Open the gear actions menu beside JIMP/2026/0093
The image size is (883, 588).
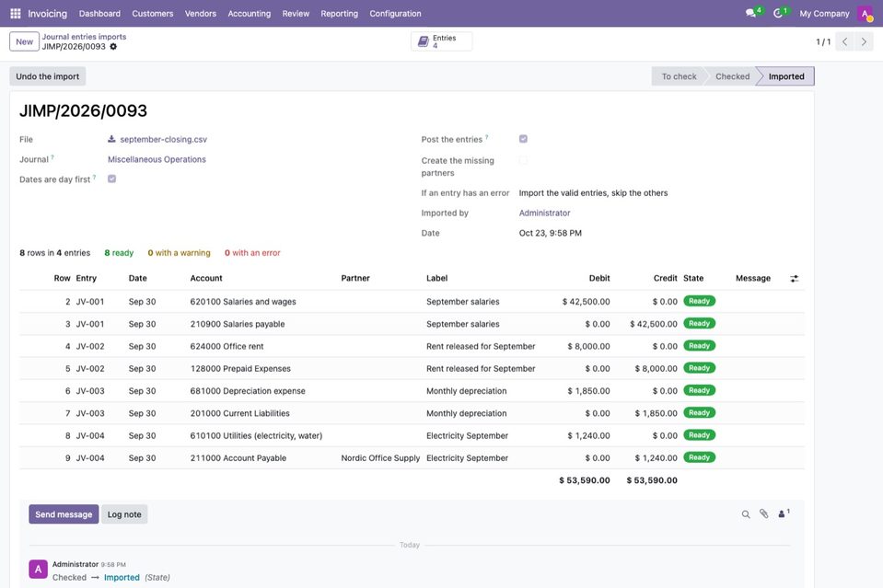point(113,47)
